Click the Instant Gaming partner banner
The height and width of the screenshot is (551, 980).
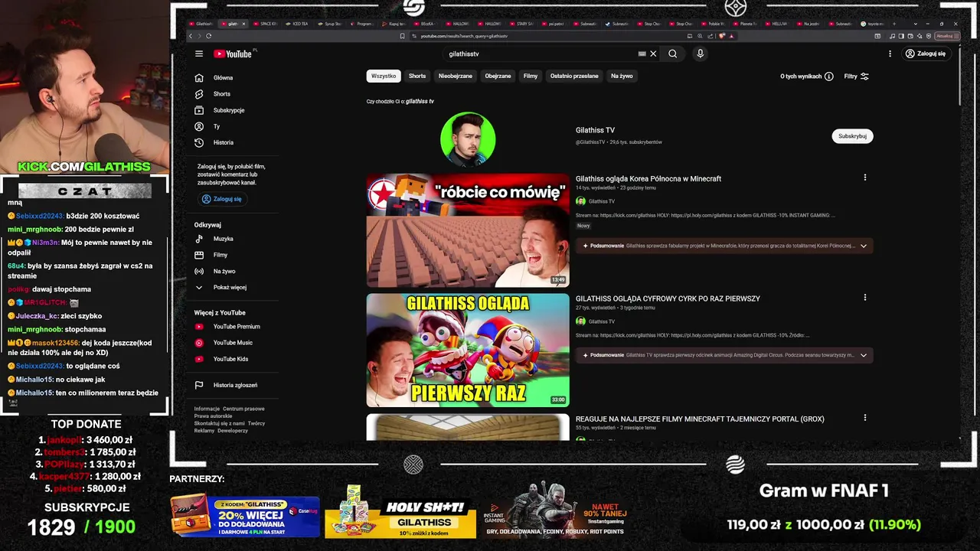(x=555, y=511)
